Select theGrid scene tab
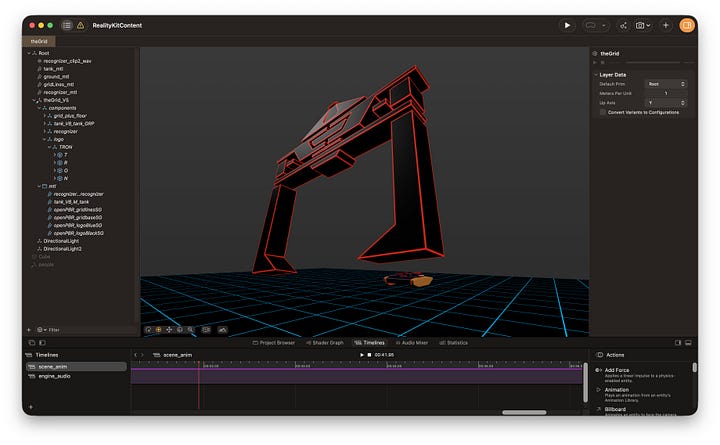The height and width of the screenshot is (445, 720). coord(39,41)
